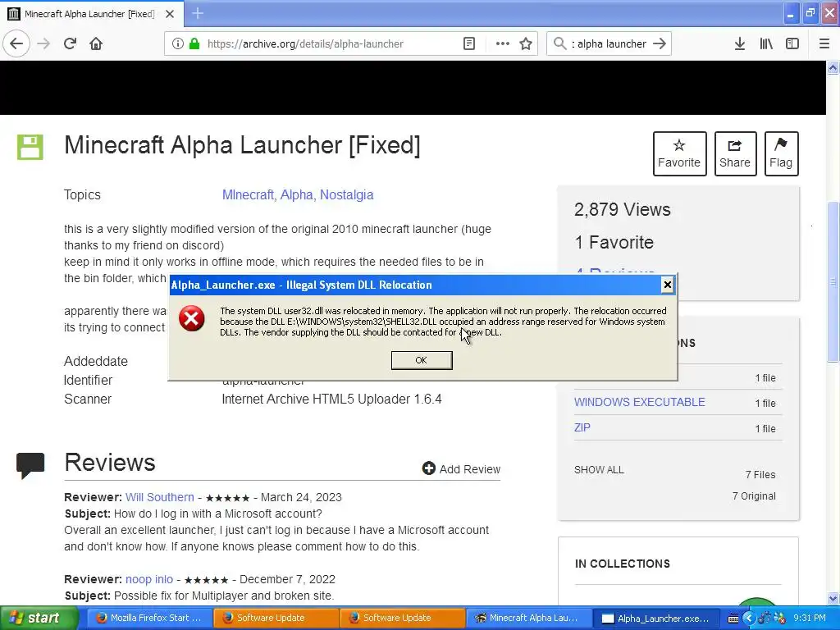840x630 pixels.
Task: Click scrollbar down arrow
Action: coord(833,598)
